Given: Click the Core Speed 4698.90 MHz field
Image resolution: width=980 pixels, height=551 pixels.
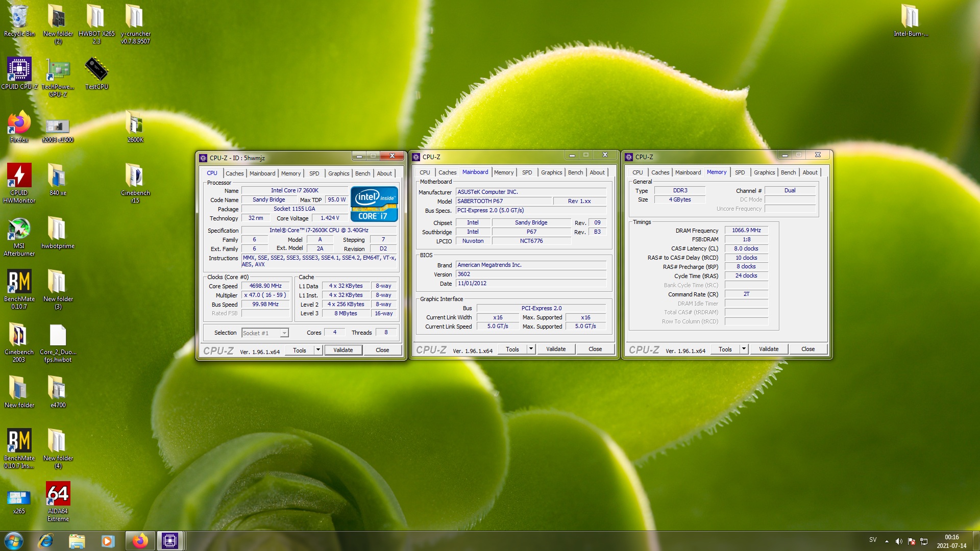Looking at the screenshot, I should [x=265, y=286].
